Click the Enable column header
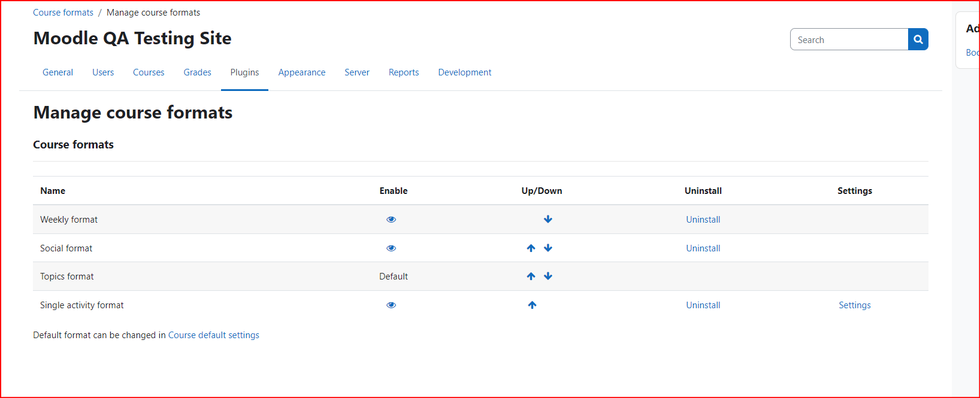 pyautogui.click(x=394, y=191)
